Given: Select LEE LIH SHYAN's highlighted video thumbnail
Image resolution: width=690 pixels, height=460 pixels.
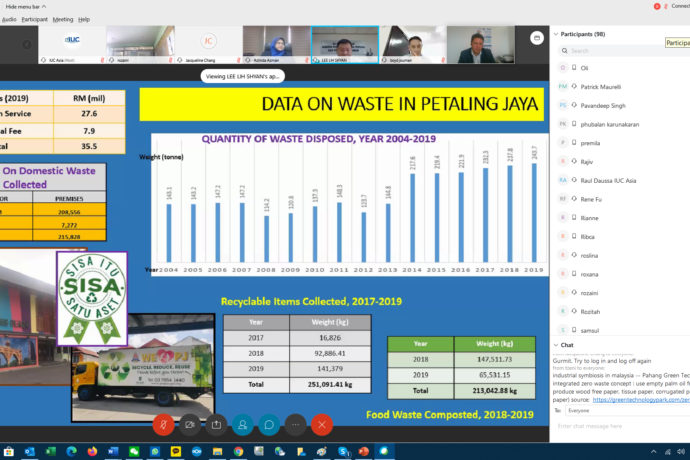Looking at the screenshot, I should click(345, 44).
